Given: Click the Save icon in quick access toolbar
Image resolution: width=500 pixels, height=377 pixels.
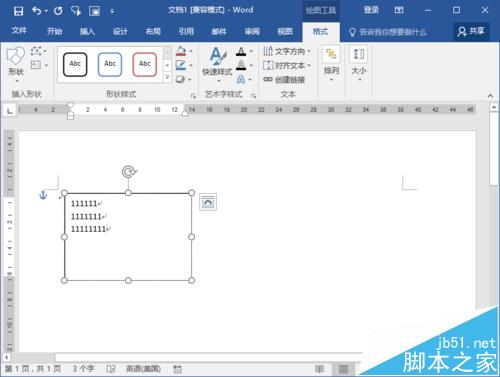Looking at the screenshot, I should [x=18, y=11].
